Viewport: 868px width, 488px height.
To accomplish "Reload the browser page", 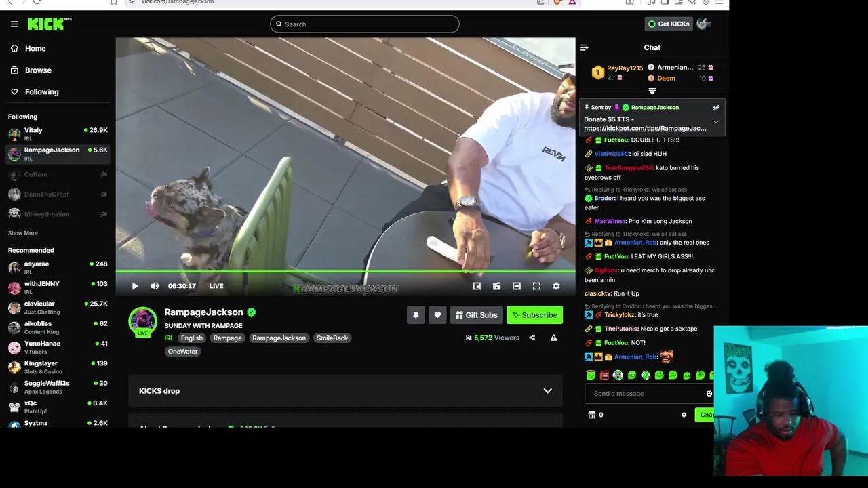I will pyautogui.click(x=37, y=2).
